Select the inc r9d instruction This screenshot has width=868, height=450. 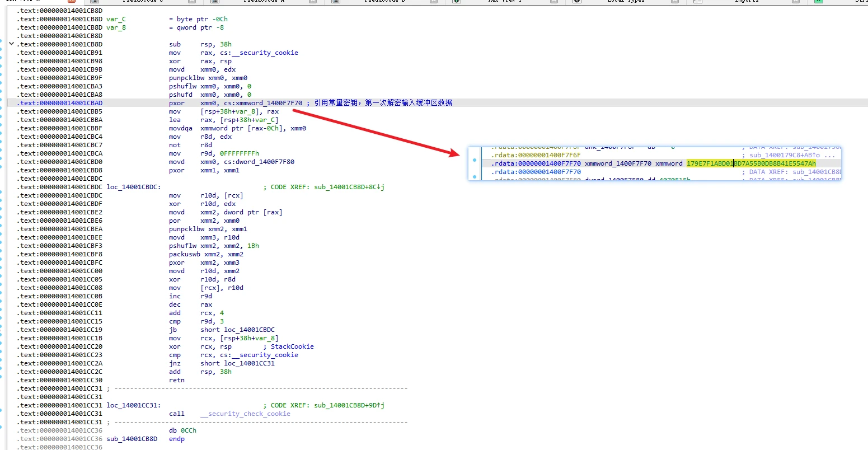tap(190, 296)
